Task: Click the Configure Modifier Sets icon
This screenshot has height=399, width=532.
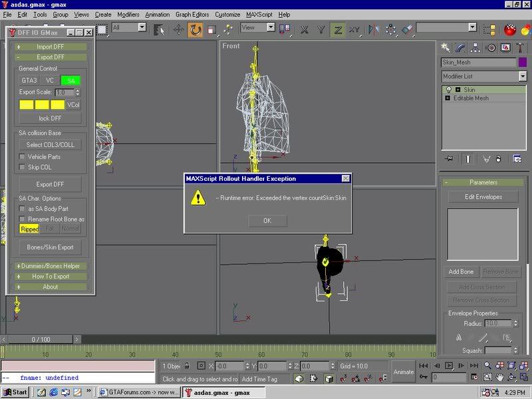Action: coord(517,159)
